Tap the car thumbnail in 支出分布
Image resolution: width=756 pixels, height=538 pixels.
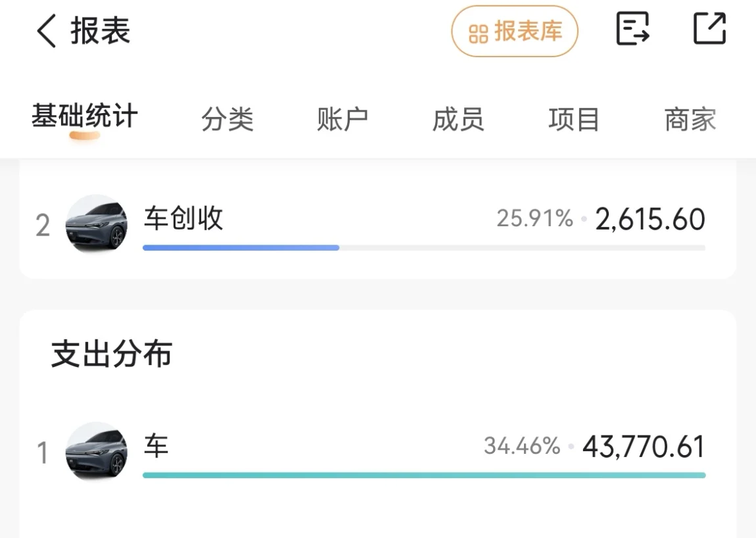tap(97, 452)
